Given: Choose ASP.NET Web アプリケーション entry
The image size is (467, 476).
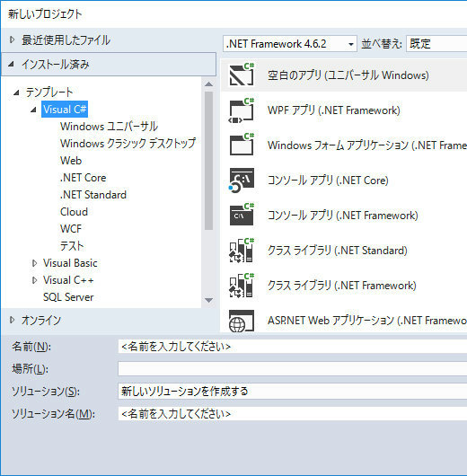Looking at the screenshot, I should coord(344,321).
